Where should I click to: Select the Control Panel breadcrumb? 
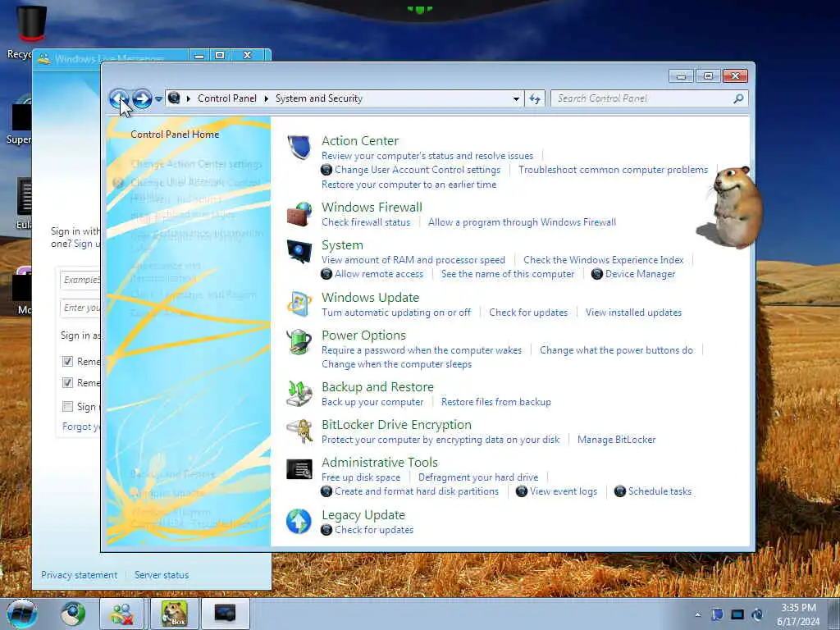(227, 98)
